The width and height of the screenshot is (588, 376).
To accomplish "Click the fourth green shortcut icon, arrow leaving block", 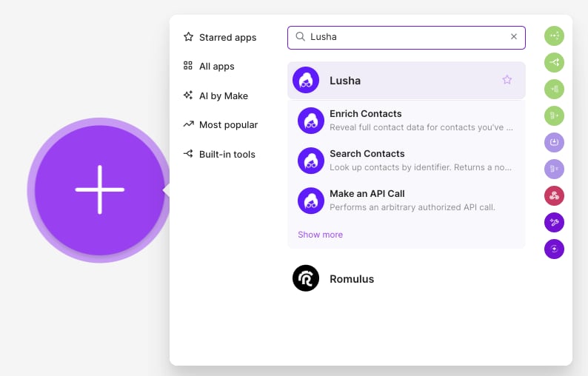I will [554, 116].
